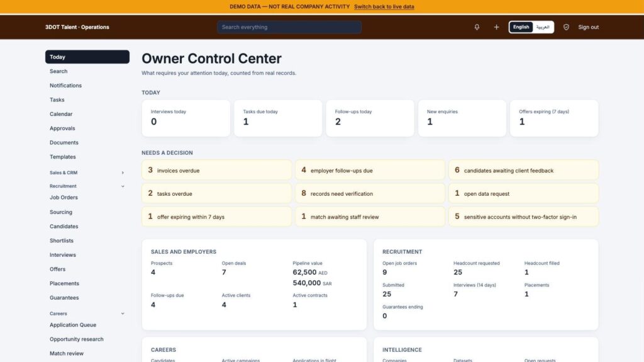Open the New enquiries card
644x362 pixels.
click(462, 118)
